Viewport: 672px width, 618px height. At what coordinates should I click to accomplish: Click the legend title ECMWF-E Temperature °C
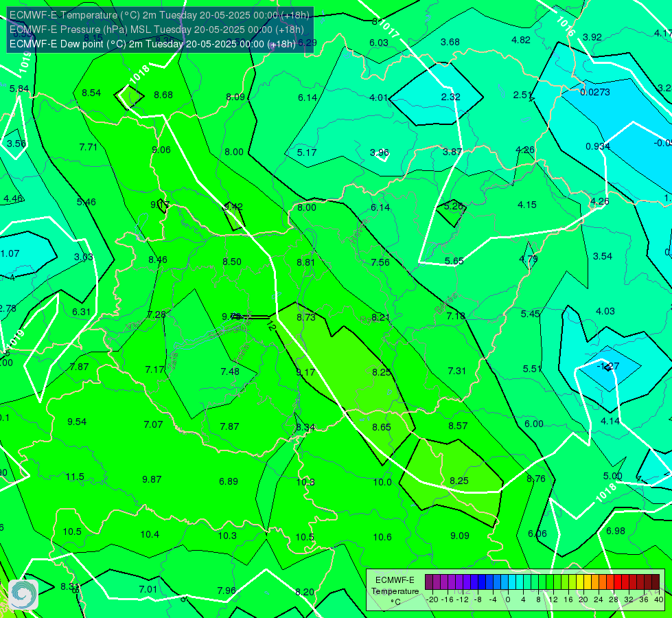(x=395, y=591)
